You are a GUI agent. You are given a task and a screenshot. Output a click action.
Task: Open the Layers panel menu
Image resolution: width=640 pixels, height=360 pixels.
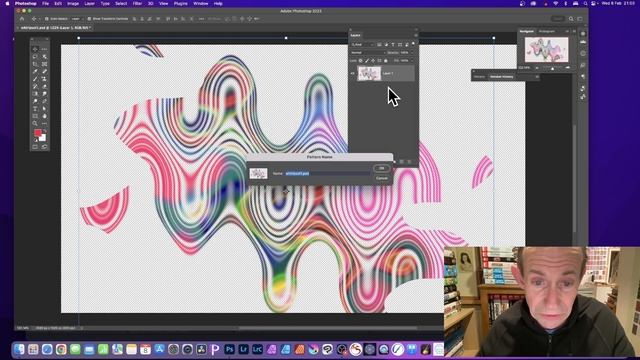coord(416,35)
